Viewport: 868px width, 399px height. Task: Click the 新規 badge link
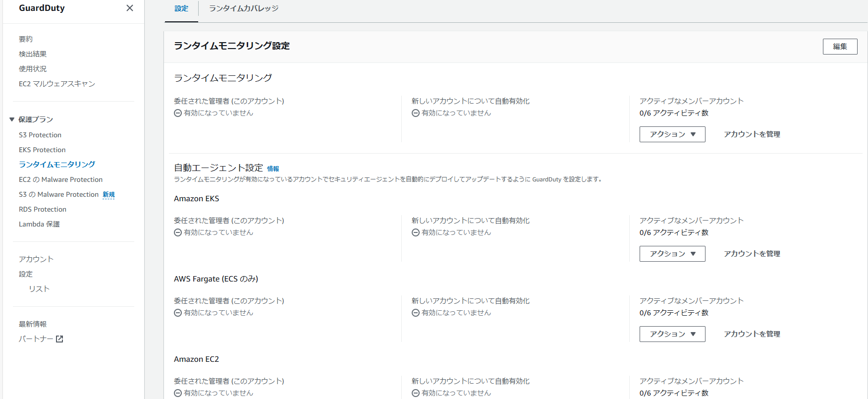(108, 195)
